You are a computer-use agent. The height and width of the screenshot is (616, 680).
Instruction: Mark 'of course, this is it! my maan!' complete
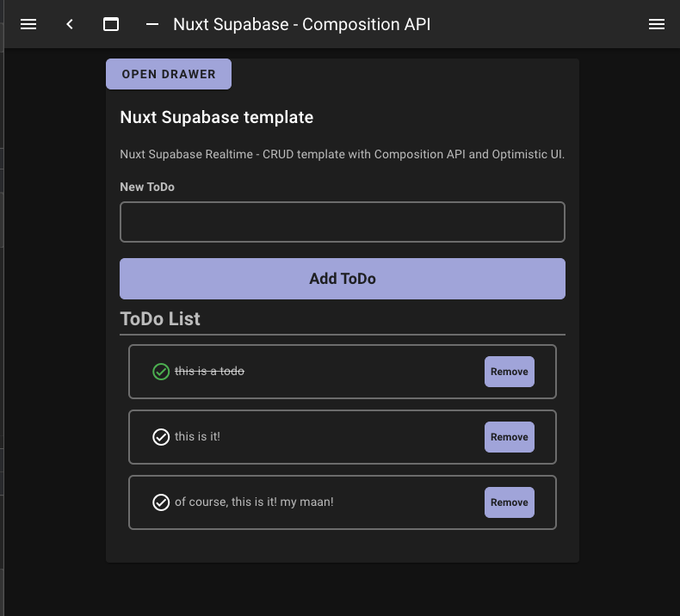(161, 502)
